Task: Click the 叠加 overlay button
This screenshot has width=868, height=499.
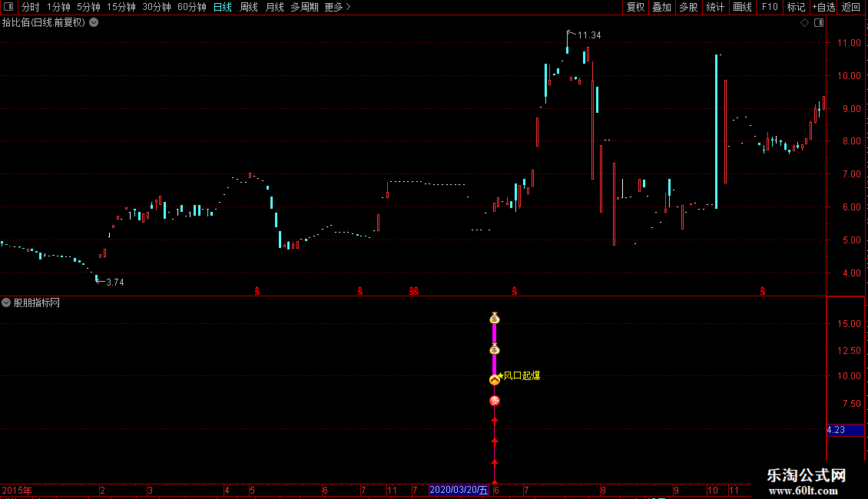Action: pos(661,7)
